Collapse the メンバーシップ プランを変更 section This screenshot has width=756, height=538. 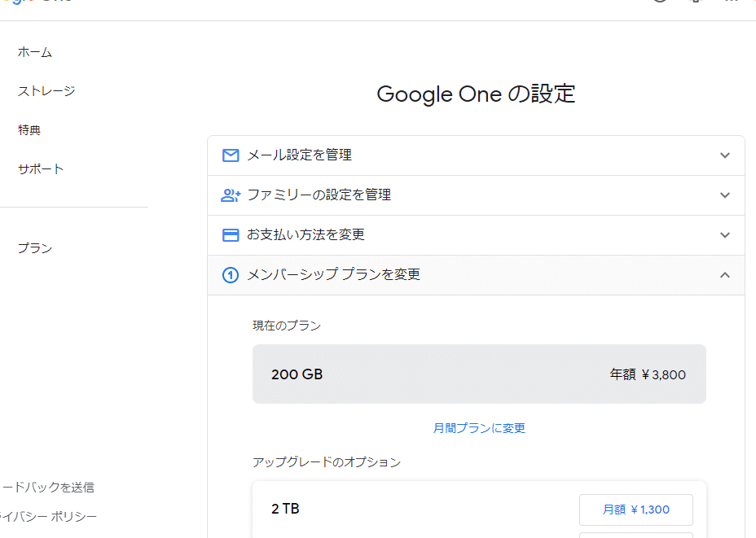click(724, 274)
